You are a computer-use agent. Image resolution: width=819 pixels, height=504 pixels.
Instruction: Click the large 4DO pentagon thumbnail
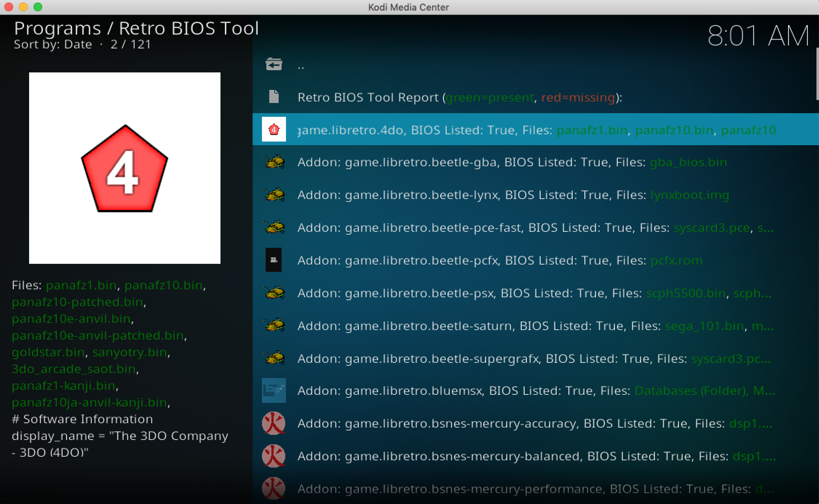124,168
